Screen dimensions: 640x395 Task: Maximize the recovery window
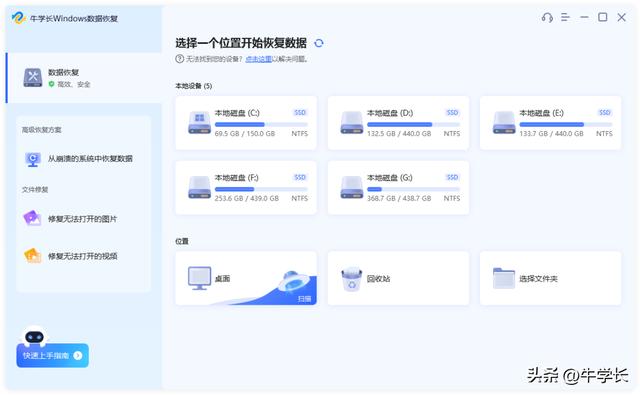pos(602,17)
